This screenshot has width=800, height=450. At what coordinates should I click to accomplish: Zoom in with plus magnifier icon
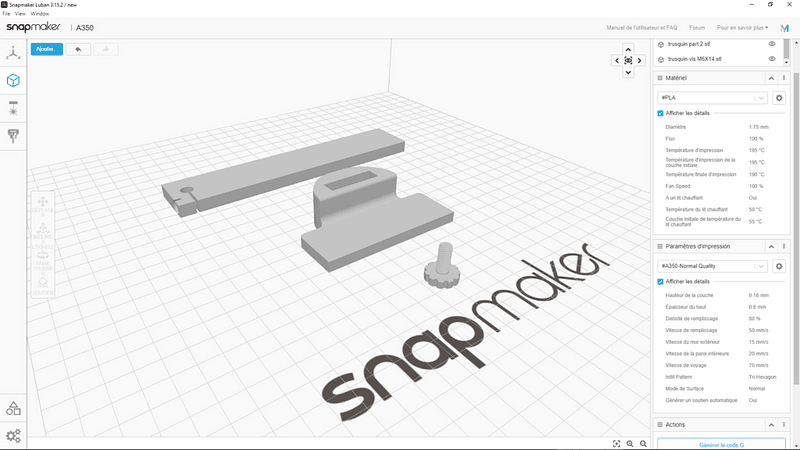tap(630, 444)
